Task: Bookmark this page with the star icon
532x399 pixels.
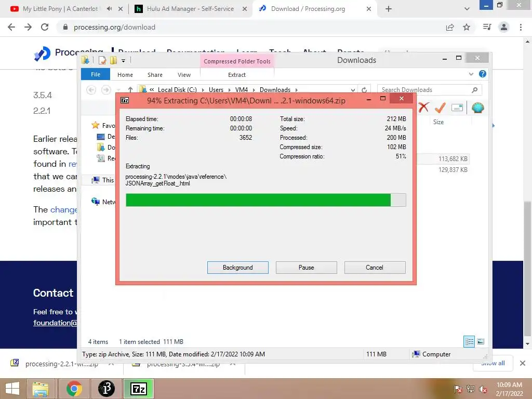Action: point(467,27)
